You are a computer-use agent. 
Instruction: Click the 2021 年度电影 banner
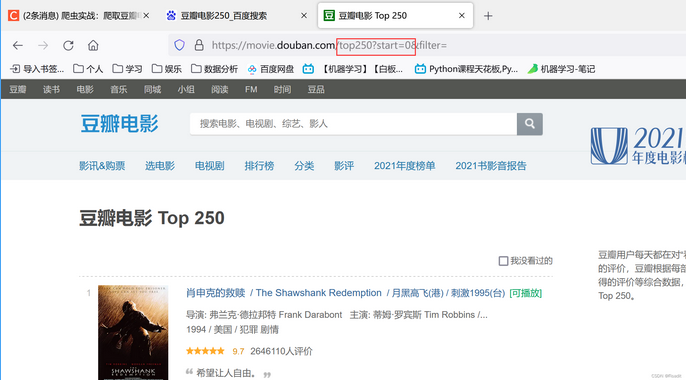tap(638, 146)
